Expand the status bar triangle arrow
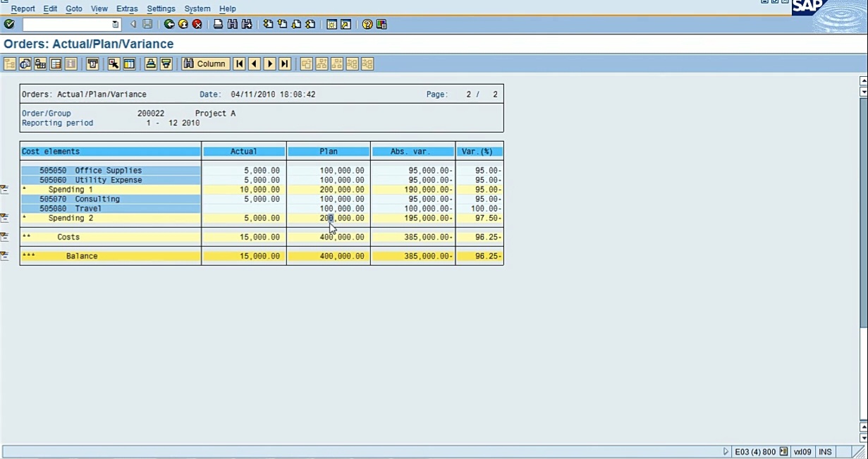 (x=726, y=451)
